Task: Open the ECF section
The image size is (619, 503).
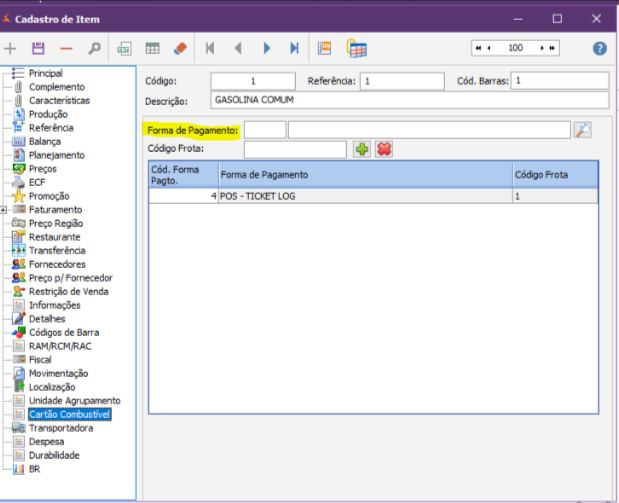Action: [37, 182]
